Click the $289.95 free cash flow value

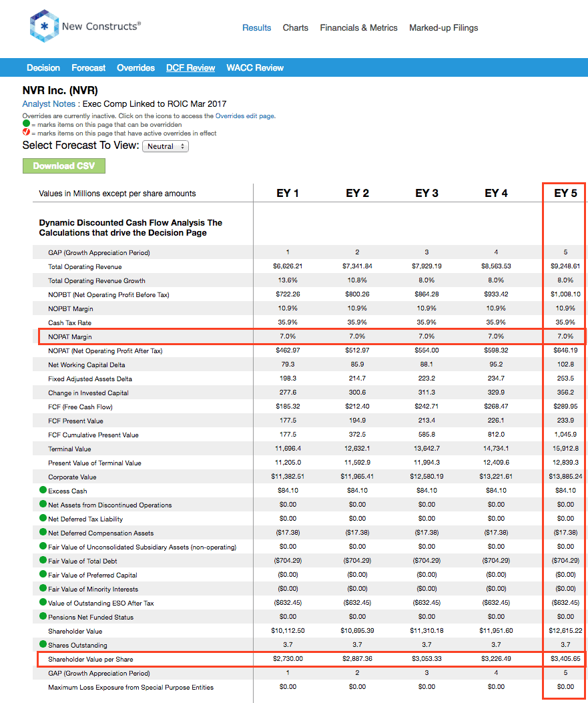(565, 406)
